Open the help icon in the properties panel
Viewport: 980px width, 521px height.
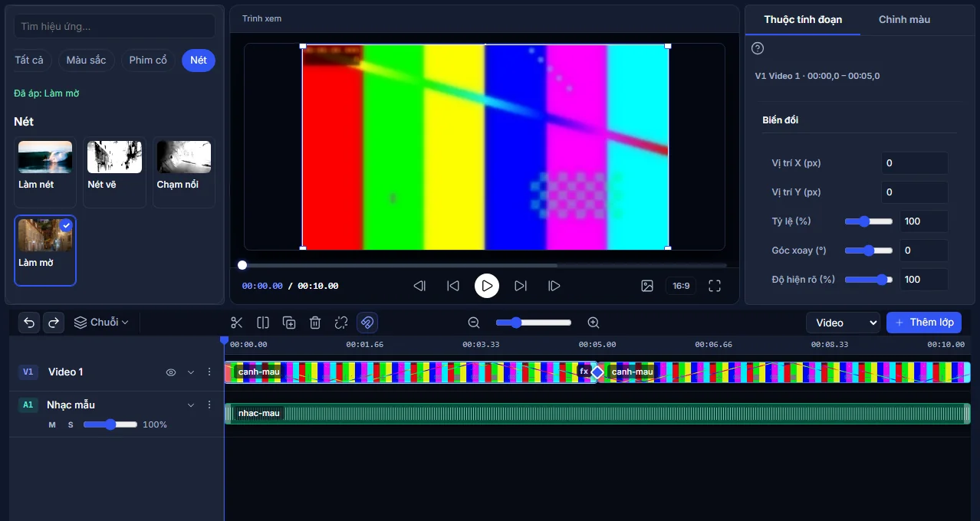[758, 48]
